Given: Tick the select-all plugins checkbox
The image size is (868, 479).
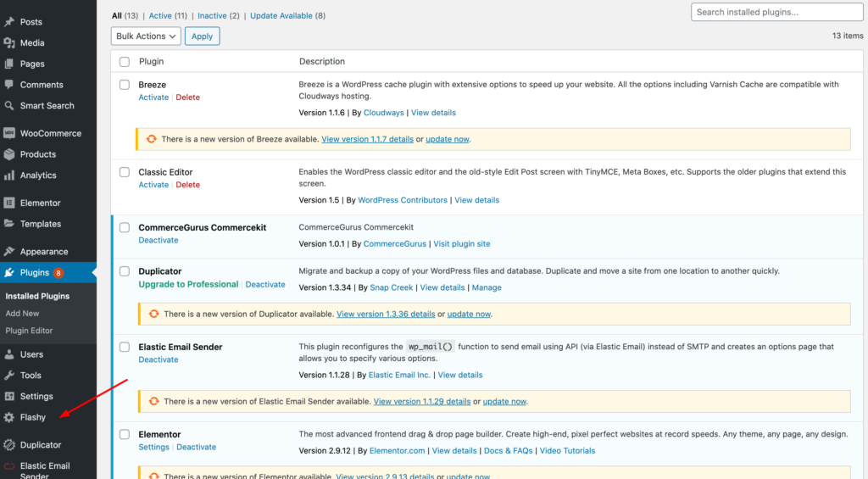Looking at the screenshot, I should pos(125,62).
